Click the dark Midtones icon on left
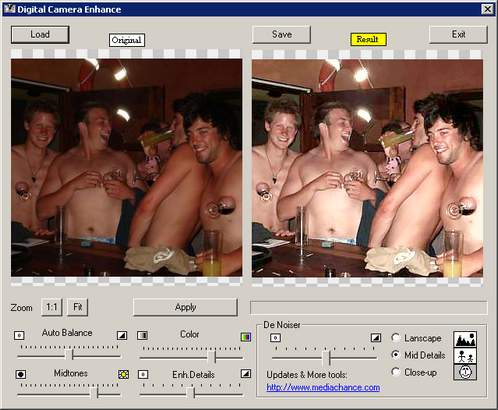Screen dimensions: 498x410 21,374
